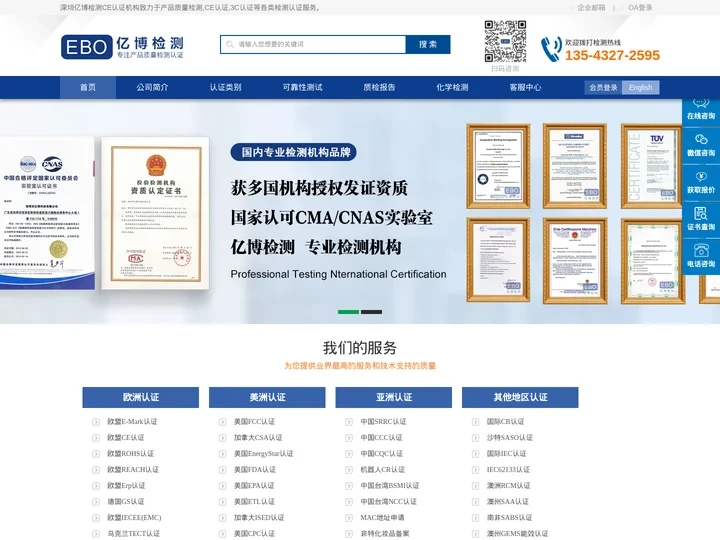The image size is (720, 540).
Task: Open 质检报告 navigation item
Action: [x=379, y=87]
